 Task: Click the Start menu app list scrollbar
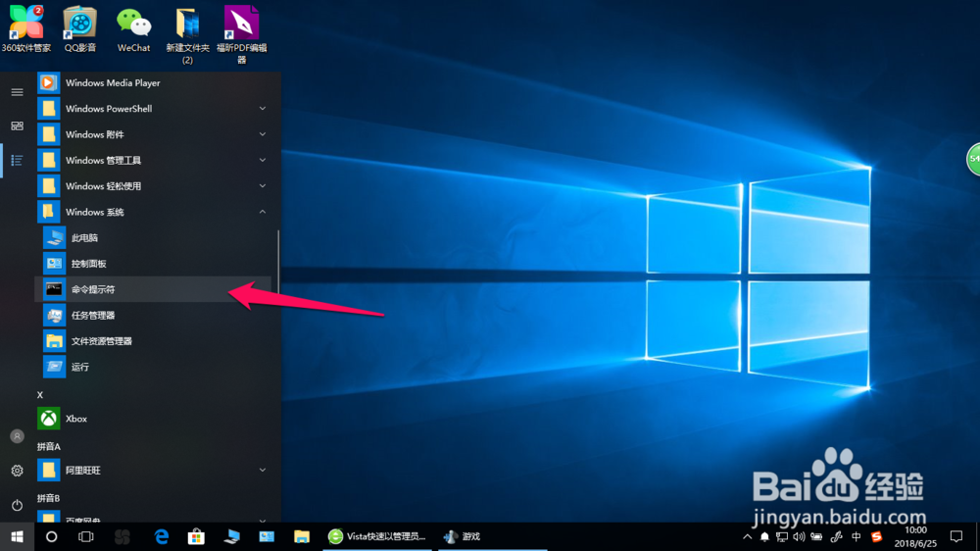pos(278,263)
